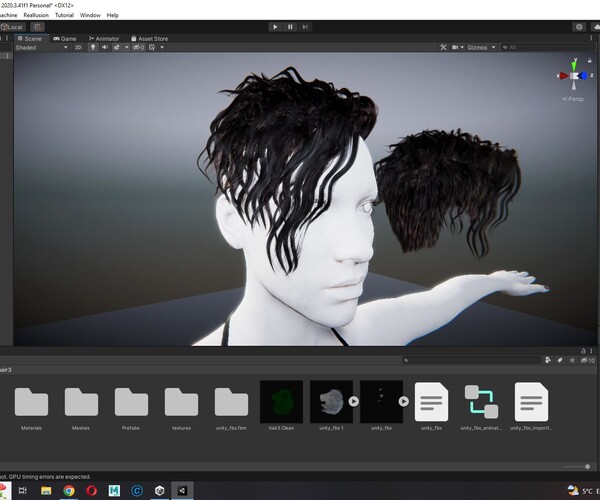Screen dimensions: 600x500
Task: Open the Shaded draw mode dropdown
Action: [41, 47]
